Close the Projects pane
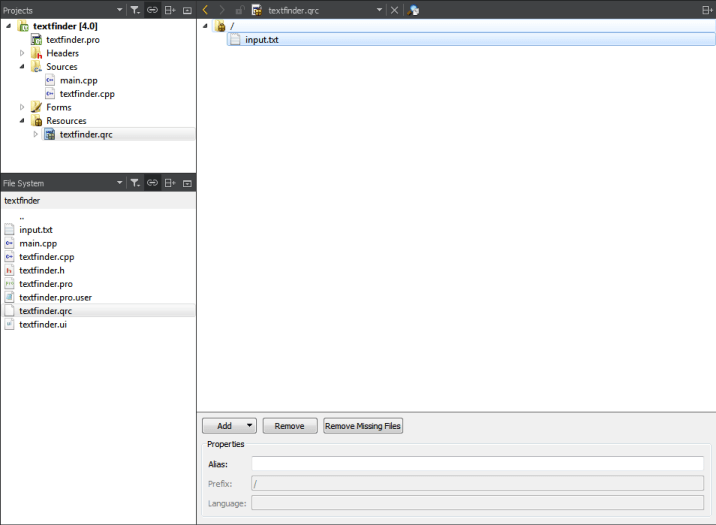716x525 pixels. click(187, 10)
